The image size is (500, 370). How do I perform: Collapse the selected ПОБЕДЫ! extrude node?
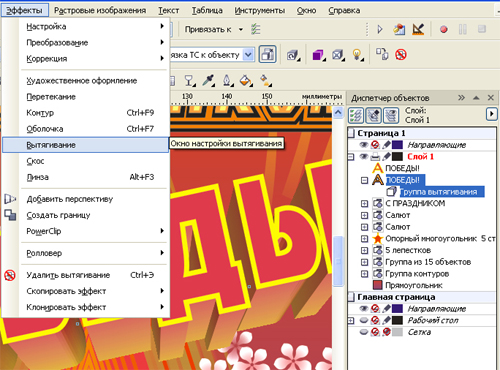pos(364,180)
